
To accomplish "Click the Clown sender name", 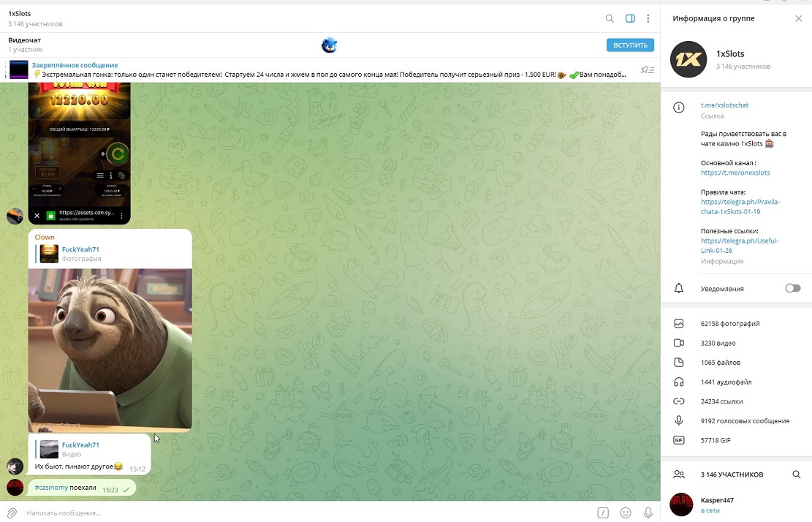I will tap(45, 237).
